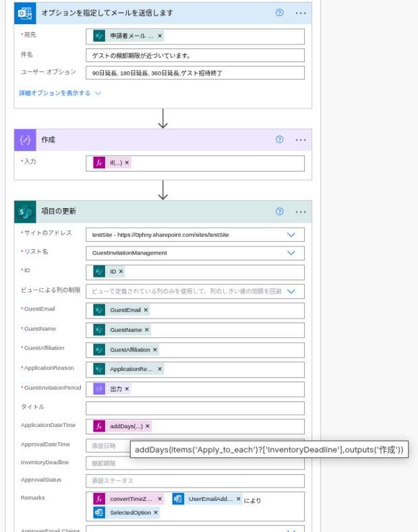
Task: Click the ユーザー オプション input field
Action: (x=195, y=73)
